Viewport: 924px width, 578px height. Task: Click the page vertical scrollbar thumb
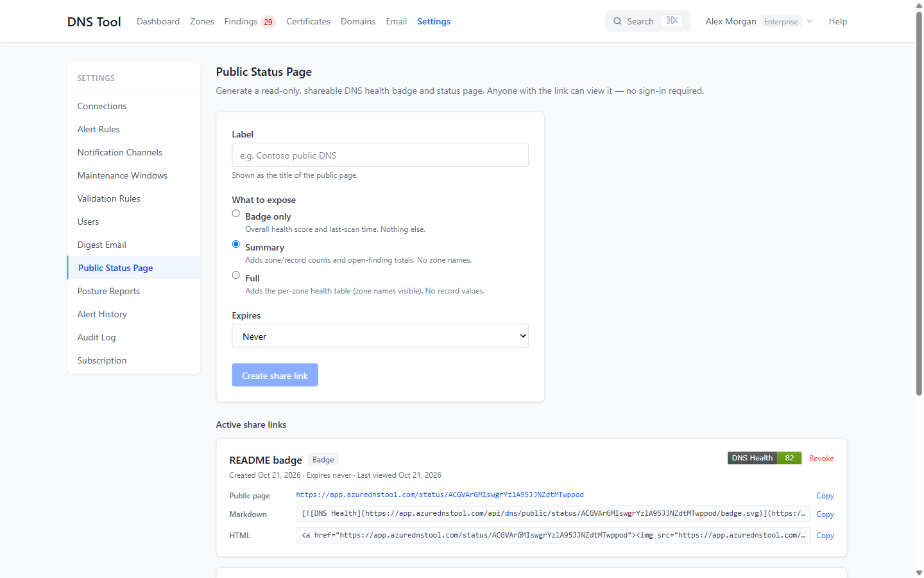tap(919, 202)
